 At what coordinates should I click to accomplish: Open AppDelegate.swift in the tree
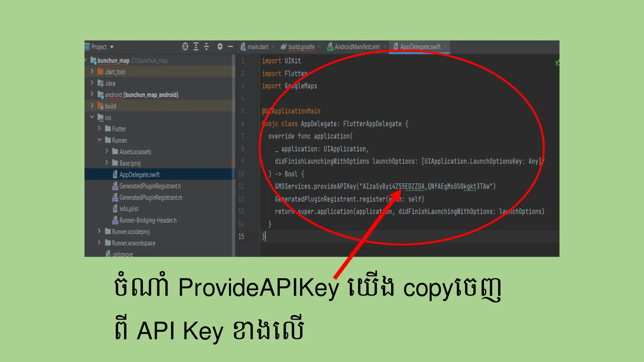coord(139,174)
